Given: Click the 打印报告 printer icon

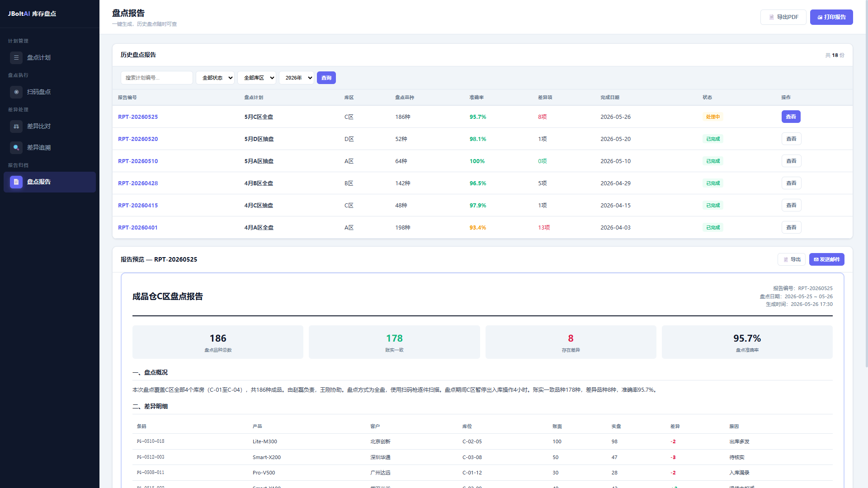Looking at the screenshot, I should pos(820,17).
